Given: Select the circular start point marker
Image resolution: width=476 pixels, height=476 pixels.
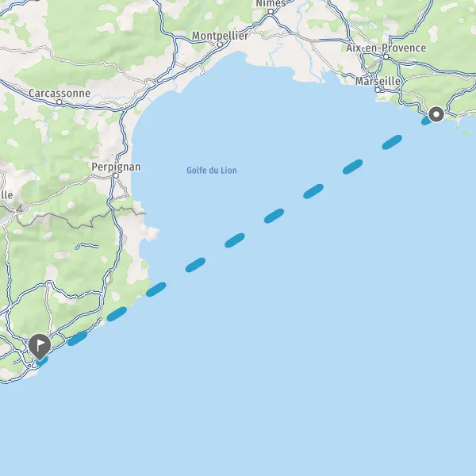Looking at the screenshot, I should pos(436,114).
